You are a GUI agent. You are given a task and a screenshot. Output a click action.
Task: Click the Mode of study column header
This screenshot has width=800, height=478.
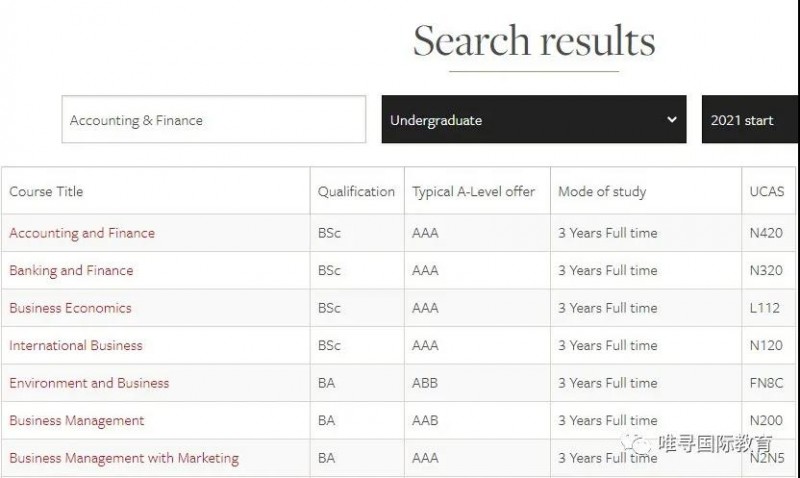[x=602, y=191]
